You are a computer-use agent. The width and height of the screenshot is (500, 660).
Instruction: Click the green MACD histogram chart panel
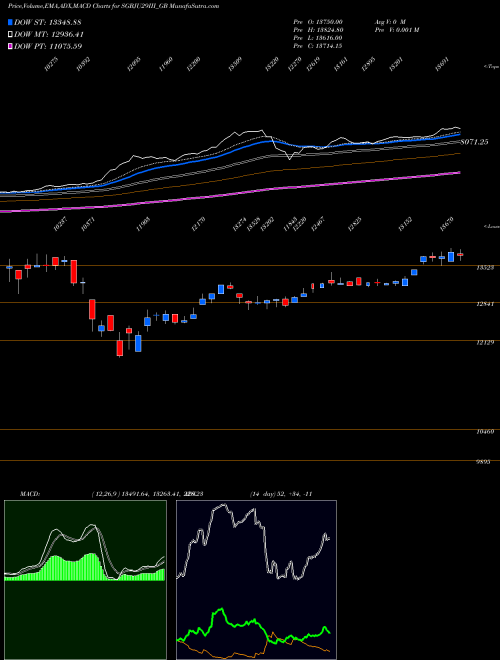85,580
